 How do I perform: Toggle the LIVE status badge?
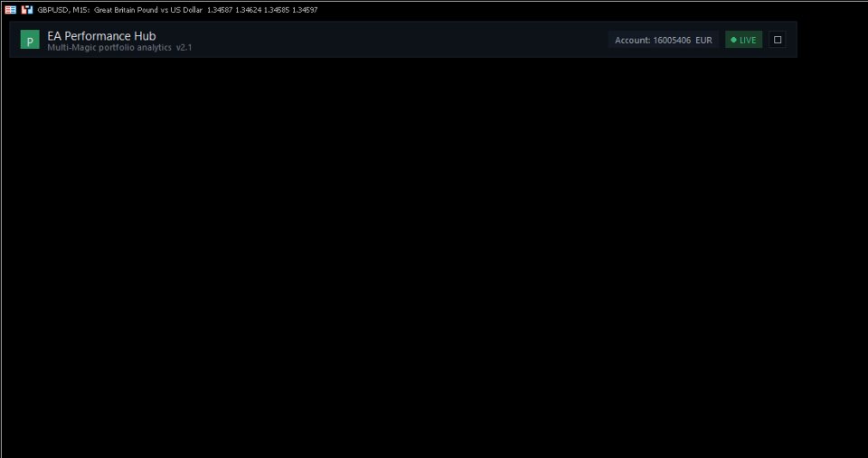click(743, 40)
